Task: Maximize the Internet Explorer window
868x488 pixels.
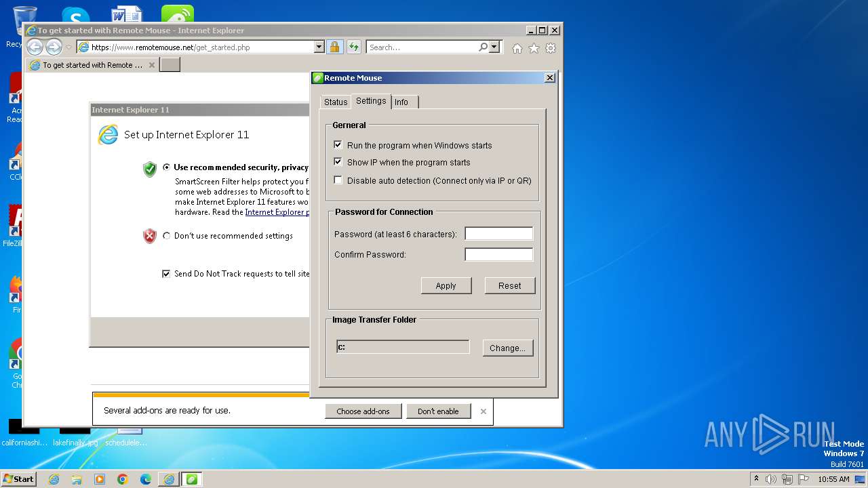Action: [x=542, y=30]
